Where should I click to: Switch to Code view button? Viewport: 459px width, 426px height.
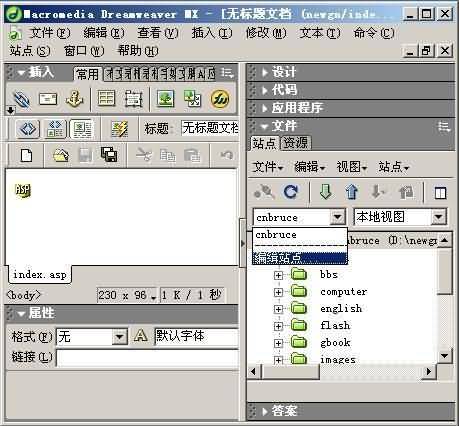pos(28,129)
